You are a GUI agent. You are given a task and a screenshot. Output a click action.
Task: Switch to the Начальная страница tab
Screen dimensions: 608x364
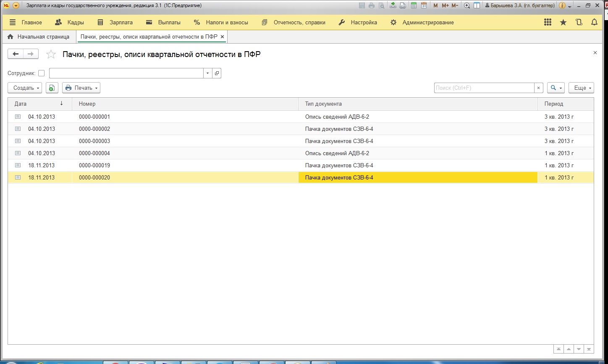(39, 36)
